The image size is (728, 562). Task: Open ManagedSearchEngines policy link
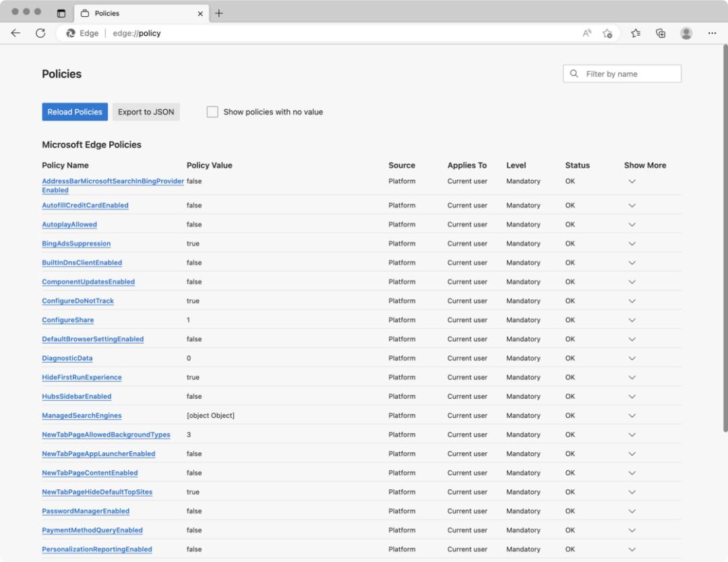pyautogui.click(x=82, y=415)
